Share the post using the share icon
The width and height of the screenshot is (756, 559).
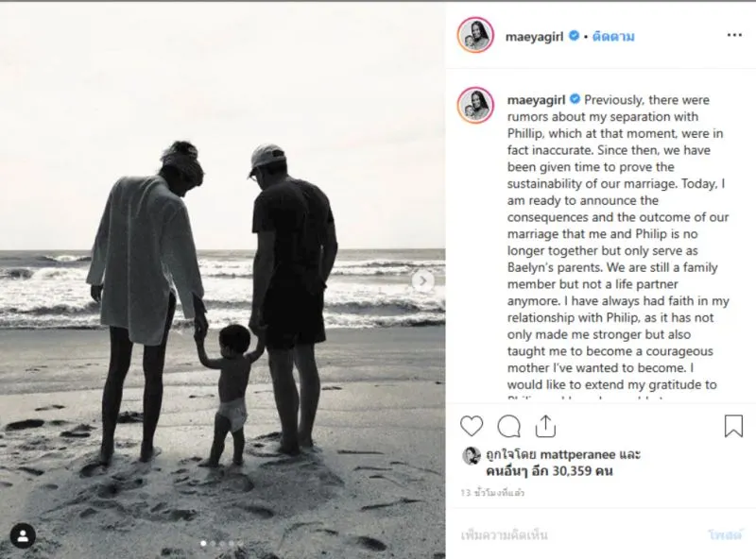[x=545, y=426]
